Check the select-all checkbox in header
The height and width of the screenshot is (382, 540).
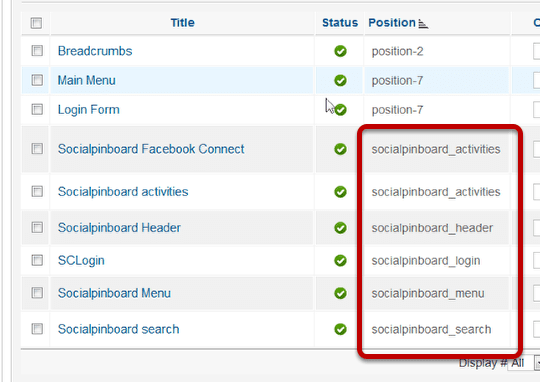[x=36, y=23]
